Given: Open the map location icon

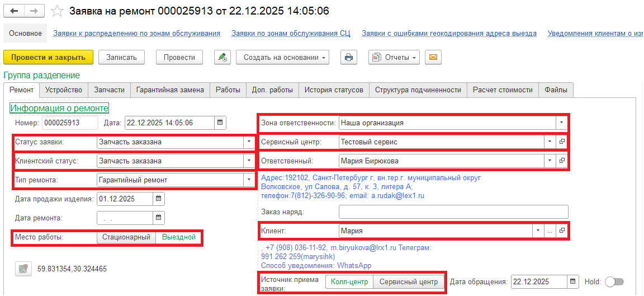Looking at the screenshot, I should point(23,269).
